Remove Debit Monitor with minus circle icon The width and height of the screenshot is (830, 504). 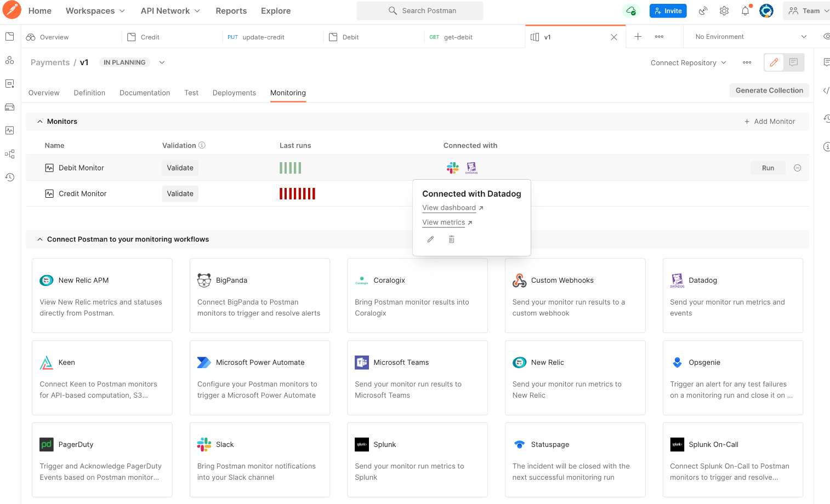[798, 168]
